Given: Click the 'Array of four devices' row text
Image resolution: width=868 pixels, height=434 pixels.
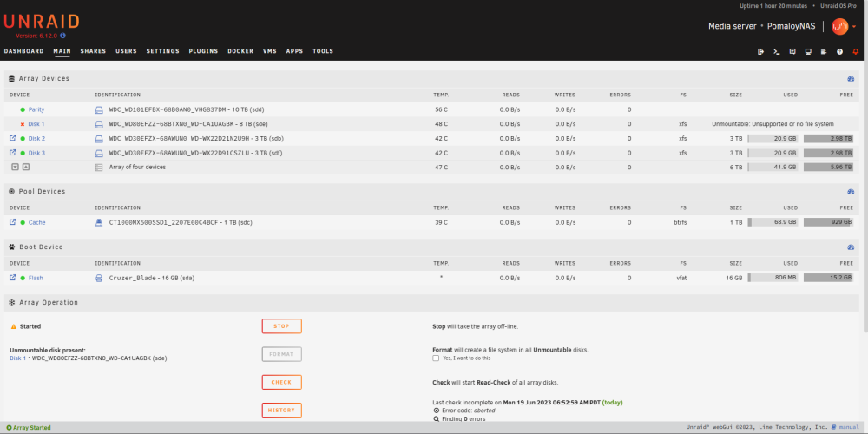Looking at the screenshot, I should point(137,167).
